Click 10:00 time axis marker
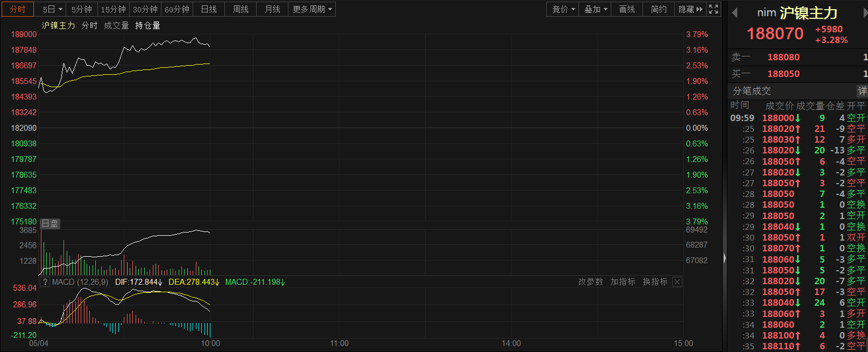The width and height of the screenshot is (868, 352). click(210, 343)
